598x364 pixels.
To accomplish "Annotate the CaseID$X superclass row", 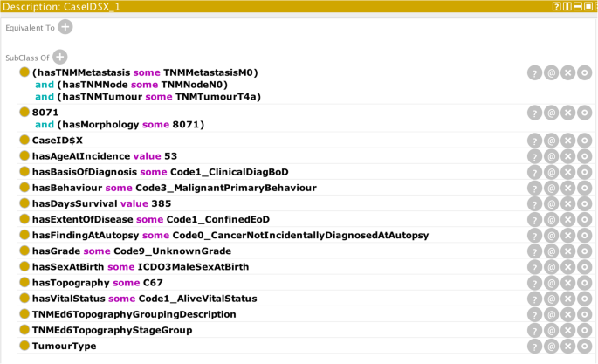I will tap(552, 141).
